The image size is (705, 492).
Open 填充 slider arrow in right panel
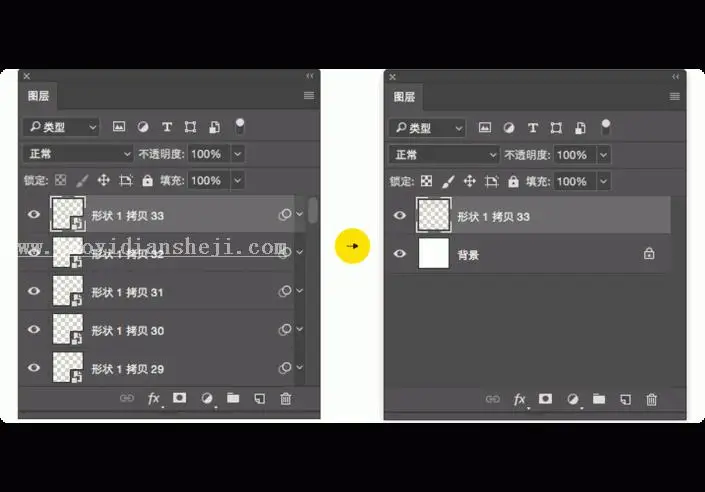click(x=604, y=182)
